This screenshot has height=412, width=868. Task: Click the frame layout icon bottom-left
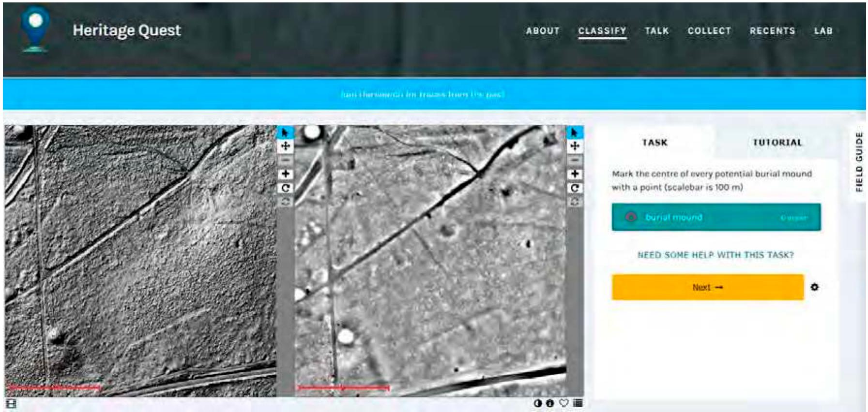(11, 404)
